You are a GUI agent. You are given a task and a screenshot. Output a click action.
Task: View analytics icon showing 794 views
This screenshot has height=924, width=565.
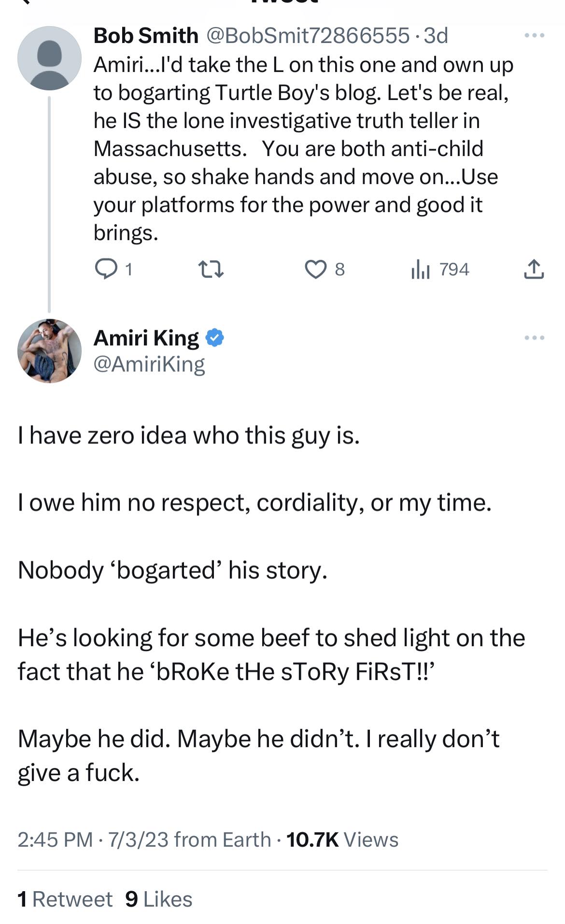click(420, 269)
